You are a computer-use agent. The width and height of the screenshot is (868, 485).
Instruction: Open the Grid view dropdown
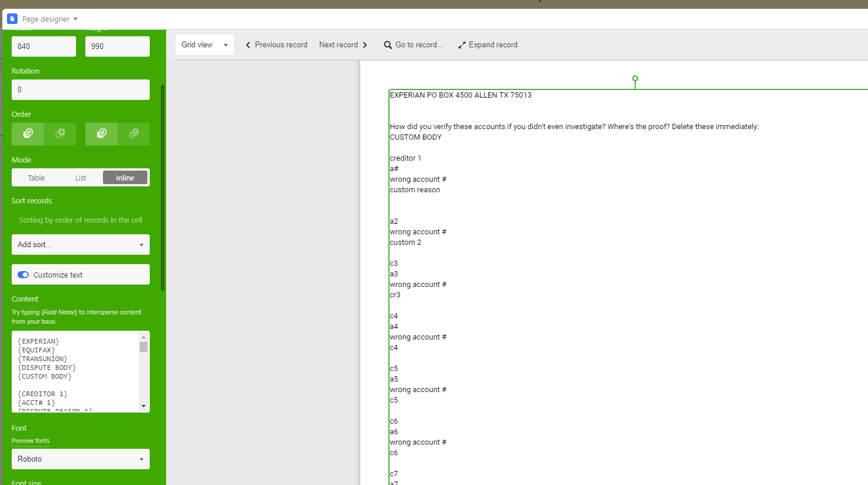[x=205, y=45]
